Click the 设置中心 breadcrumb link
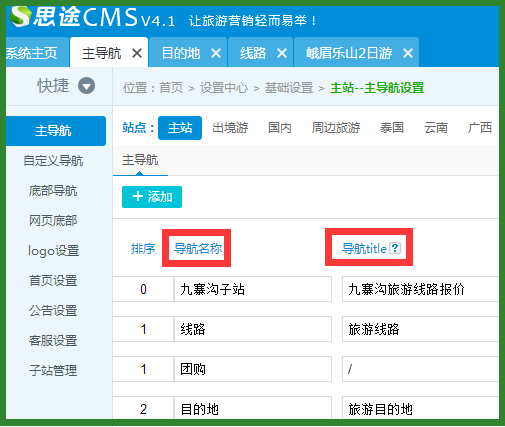This screenshot has width=505, height=427. [x=224, y=88]
